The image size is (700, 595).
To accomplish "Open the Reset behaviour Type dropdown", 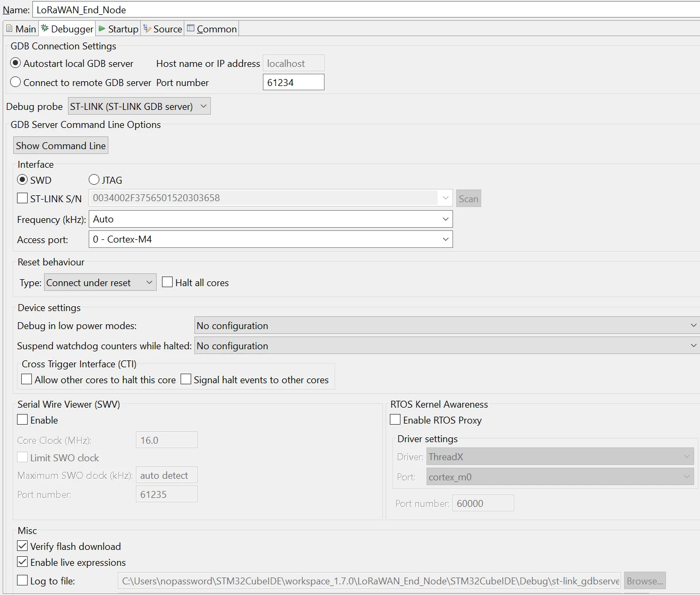I will [100, 282].
